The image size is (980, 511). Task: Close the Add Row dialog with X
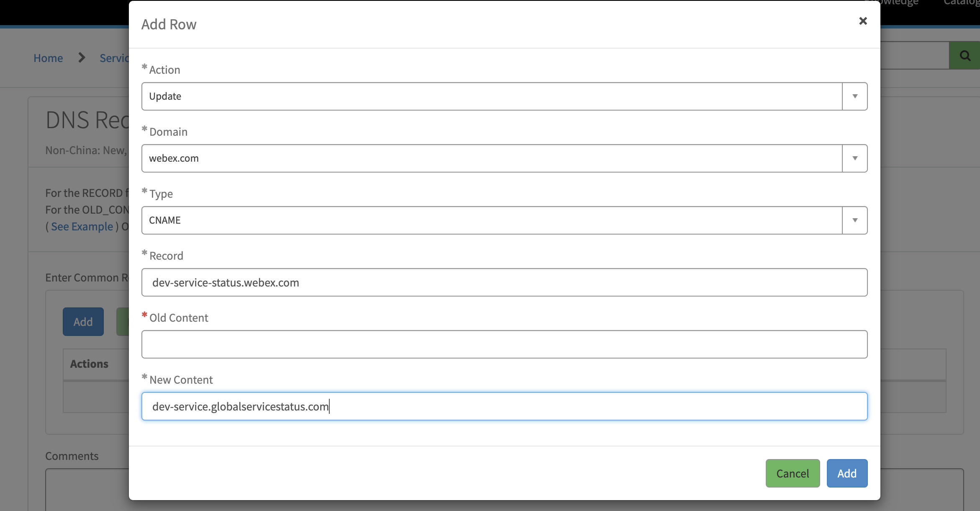(x=863, y=21)
